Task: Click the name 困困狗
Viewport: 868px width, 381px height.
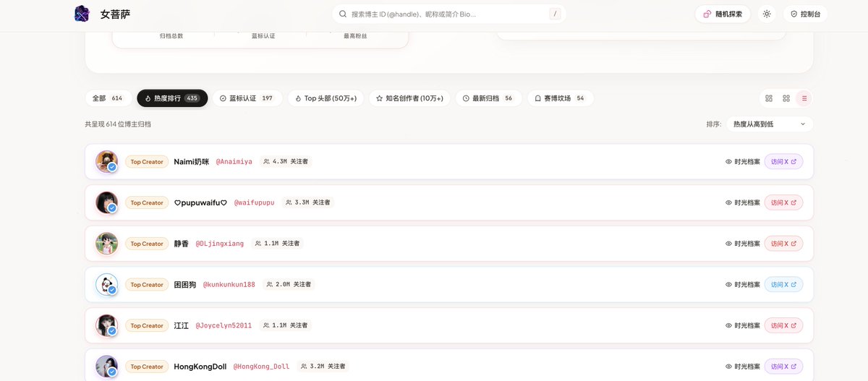Action: click(185, 285)
